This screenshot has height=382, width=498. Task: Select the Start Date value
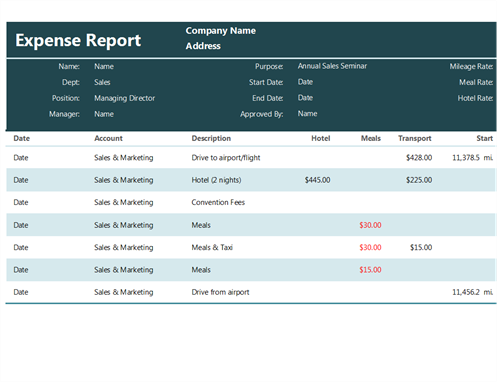[x=305, y=82]
